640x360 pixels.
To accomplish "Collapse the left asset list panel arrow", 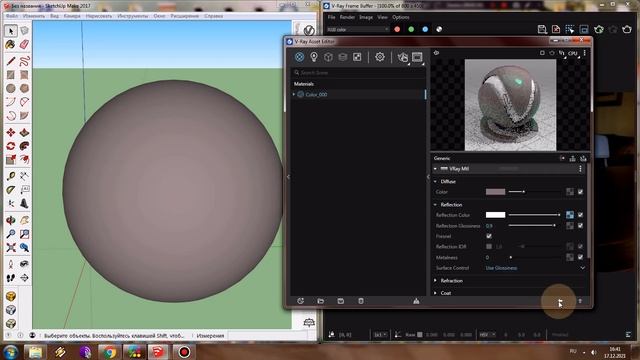I will pos(288,177).
